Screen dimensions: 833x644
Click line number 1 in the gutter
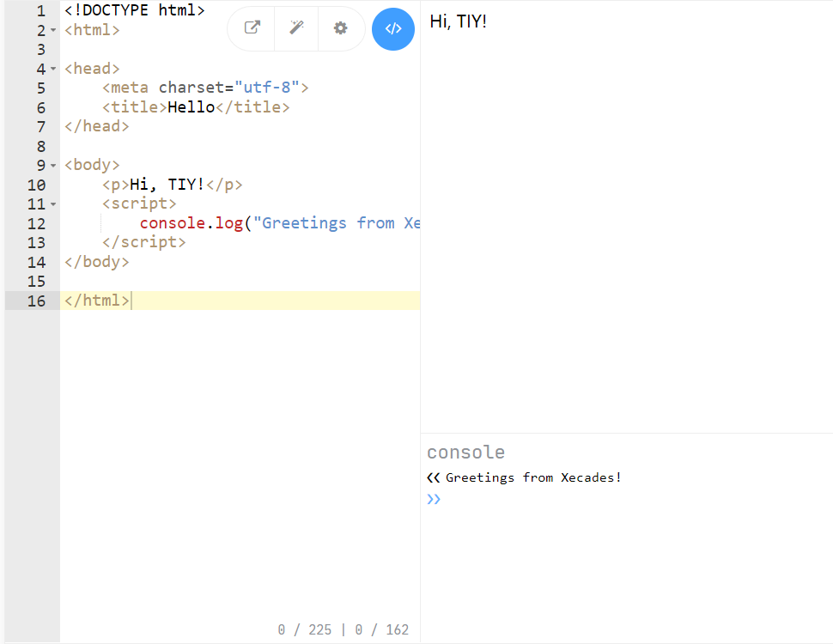[x=41, y=10]
